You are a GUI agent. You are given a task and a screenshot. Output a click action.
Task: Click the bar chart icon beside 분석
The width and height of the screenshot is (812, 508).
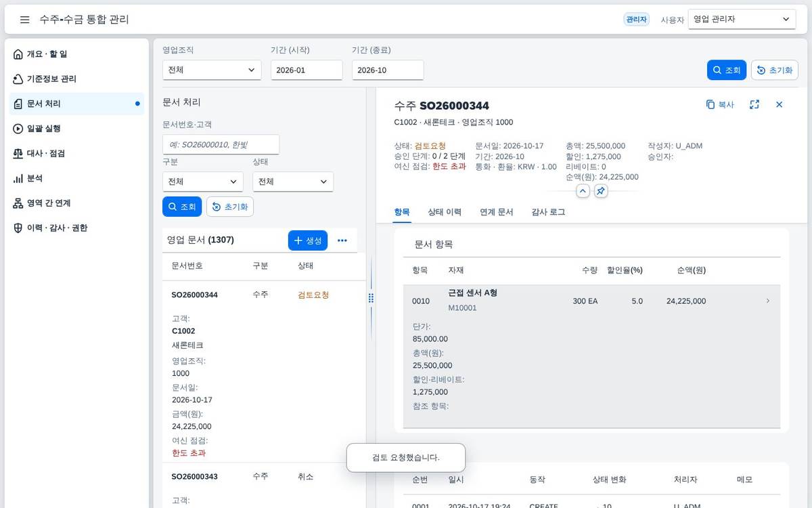click(x=18, y=179)
